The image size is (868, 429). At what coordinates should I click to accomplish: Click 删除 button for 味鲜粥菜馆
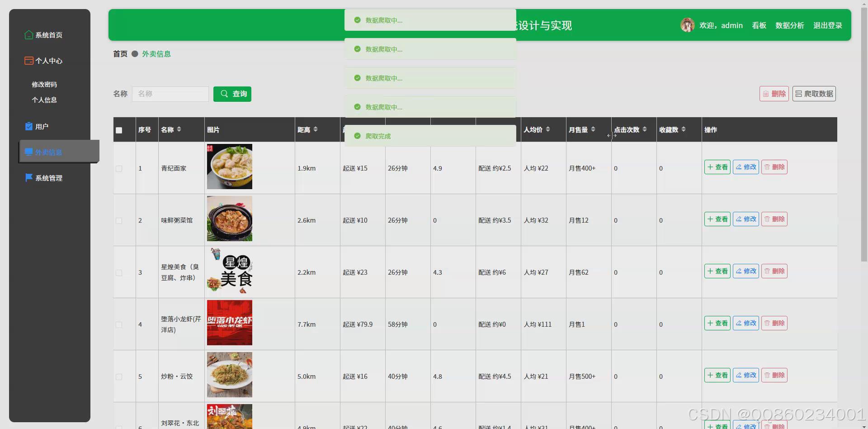click(774, 219)
